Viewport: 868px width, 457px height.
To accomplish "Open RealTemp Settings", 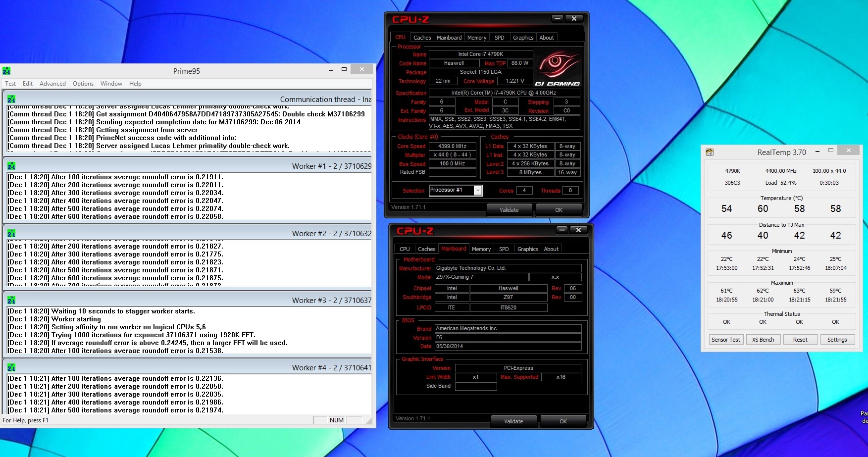I will point(837,340).
